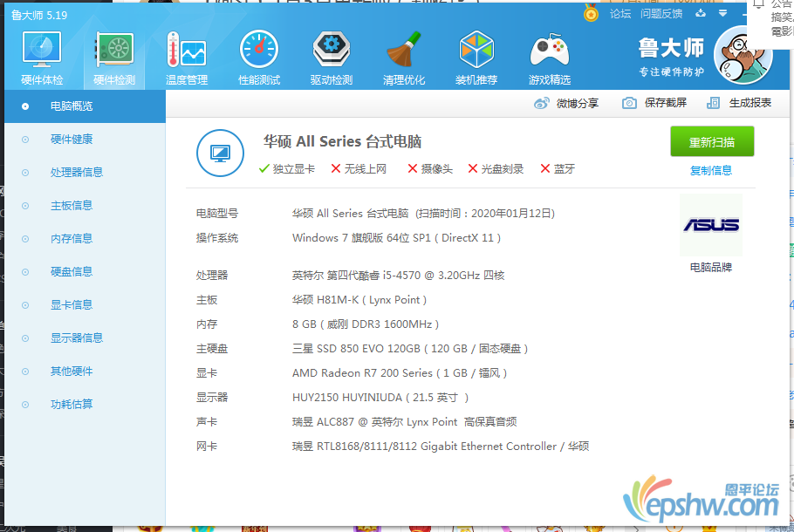794x532 pixels.
Task: Click the 独立显卡 checkmark indicator
Action: click(286, 169)
